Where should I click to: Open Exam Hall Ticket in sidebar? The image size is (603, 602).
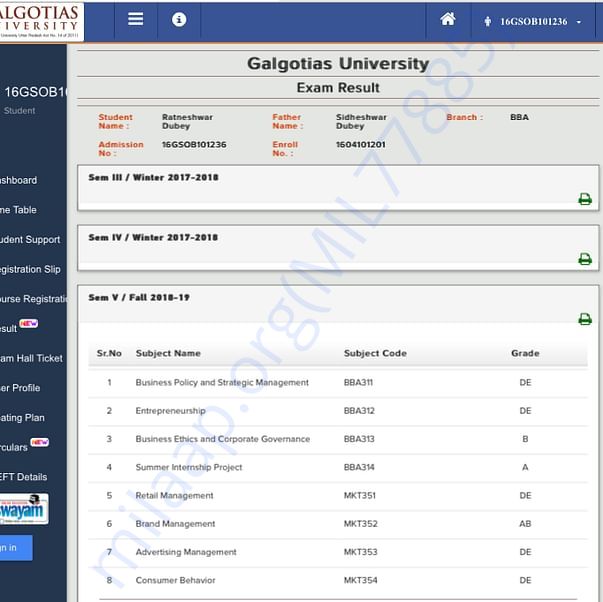(x=31, y=358)
